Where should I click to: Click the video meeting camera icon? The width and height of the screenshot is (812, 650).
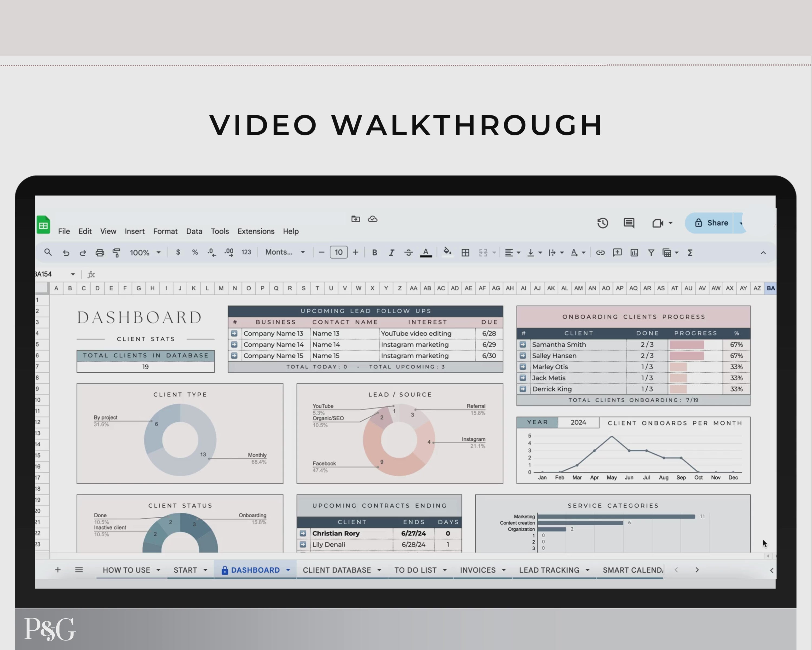[657, 223]
